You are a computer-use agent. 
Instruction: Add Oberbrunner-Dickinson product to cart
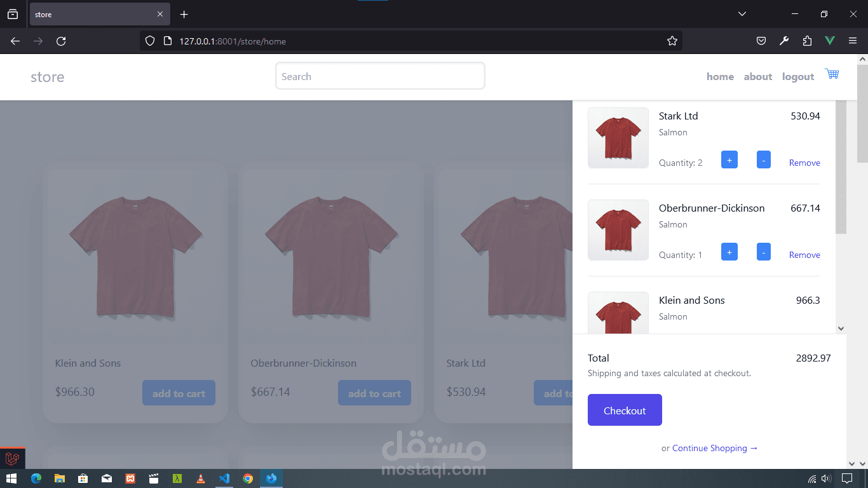(x=374, y=393)
